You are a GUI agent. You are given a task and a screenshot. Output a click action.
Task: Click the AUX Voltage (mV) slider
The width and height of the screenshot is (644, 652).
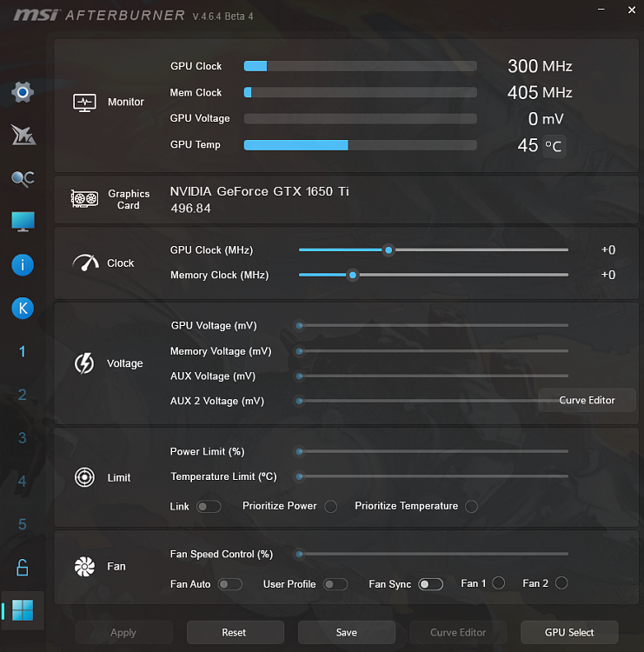pyautogui.click(x=433, y=376)
